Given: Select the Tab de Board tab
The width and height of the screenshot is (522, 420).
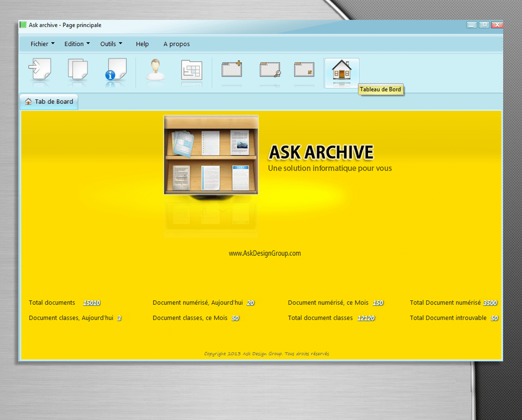Looking at the screenshot, I should pyautogui.click(x=49, y=101).
